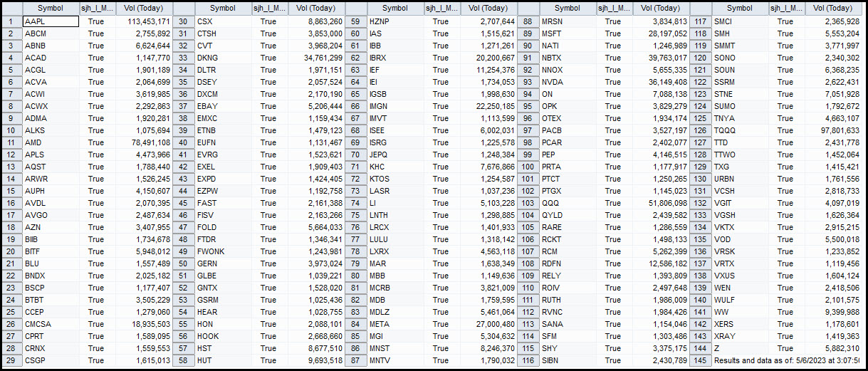Select the MNST symbol cell
This screenshot has width=868, height=371.
click(395, 348)
